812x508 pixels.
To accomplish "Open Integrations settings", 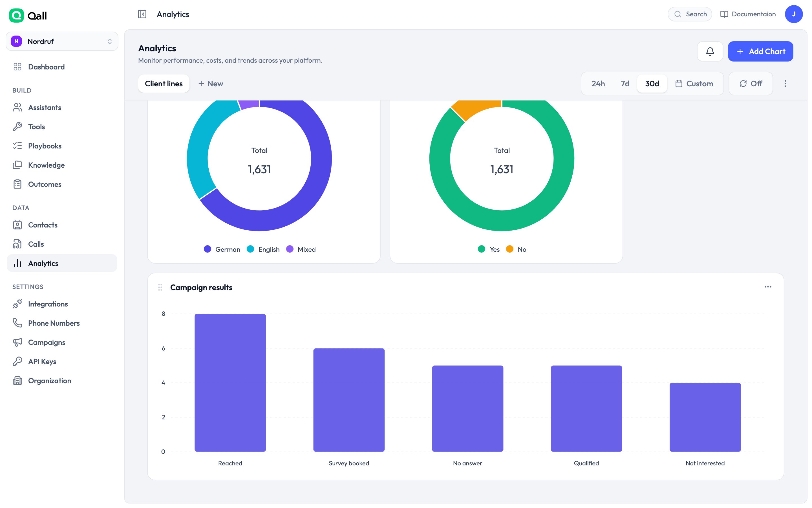I will (62, 304).
